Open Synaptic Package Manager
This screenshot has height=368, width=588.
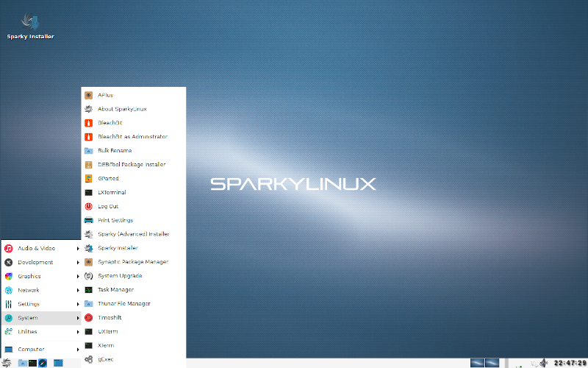(x=134, y=262)
